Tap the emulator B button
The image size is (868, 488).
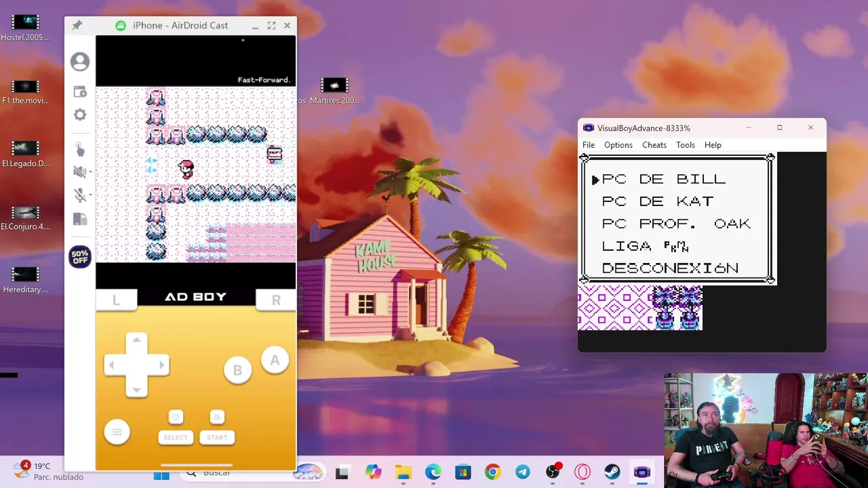click(237, 370)
